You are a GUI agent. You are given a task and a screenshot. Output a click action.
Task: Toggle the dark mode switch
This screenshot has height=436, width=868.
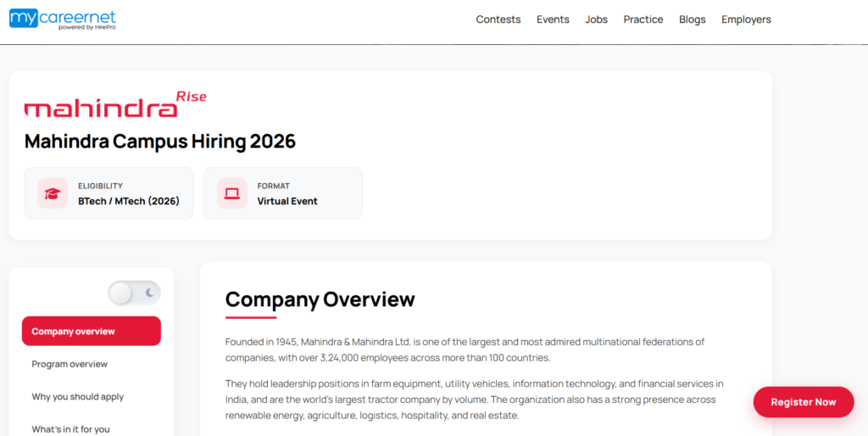134,293
